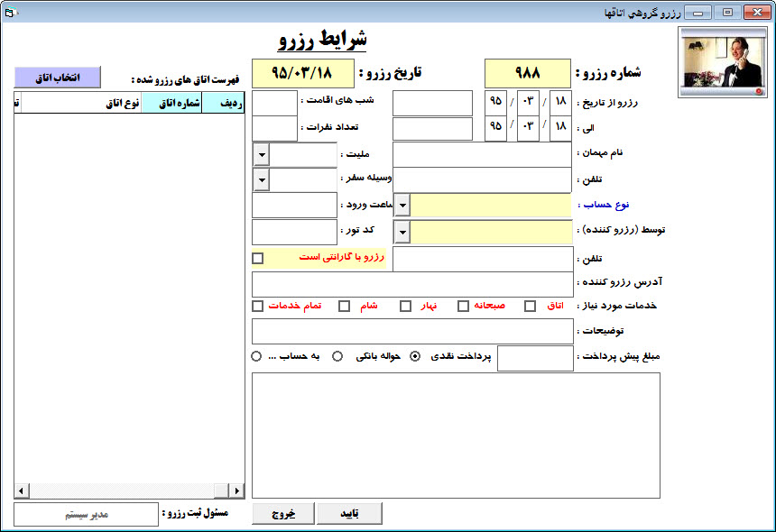Open the 'ملیت' nationality dropdown
This screenshot has width=776, height=532.
point(262,155)
